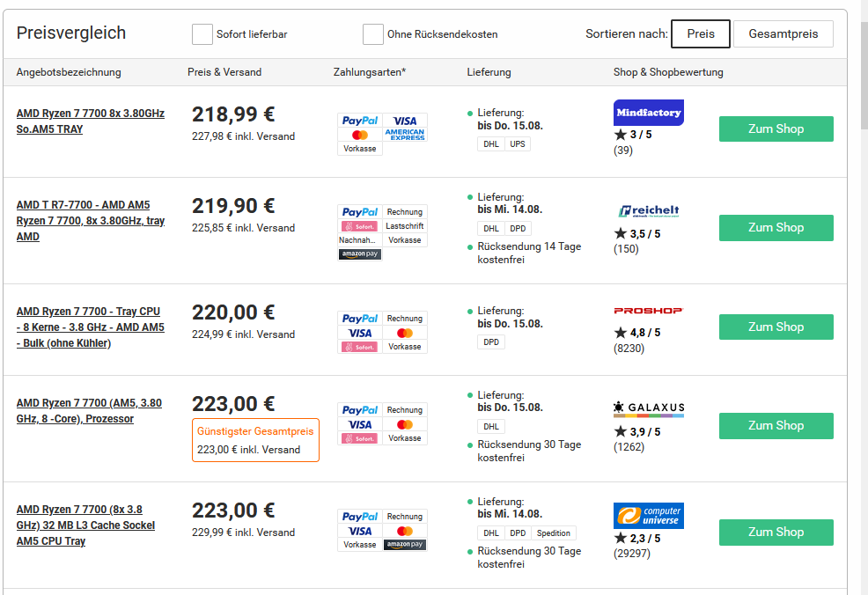Click Zum Shop button for Mindfactory
This screenshot has width=868, height=595.
click(776, 129)
